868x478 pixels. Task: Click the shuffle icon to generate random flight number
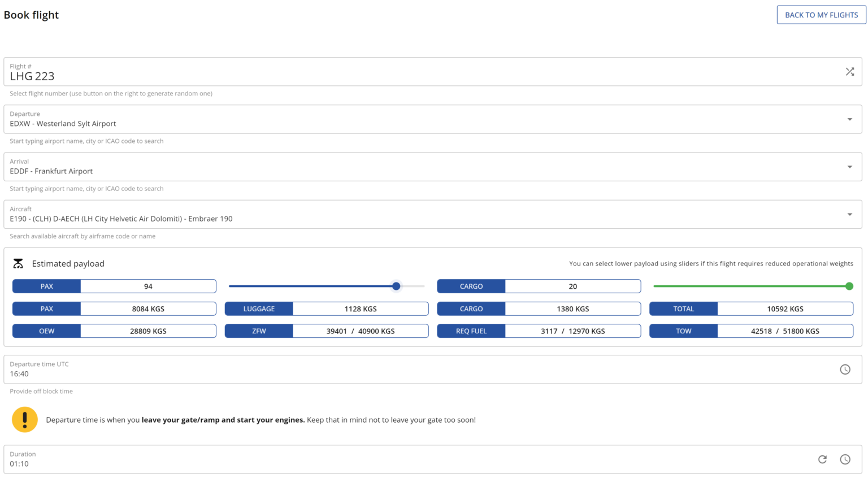[x=849, y=72]
